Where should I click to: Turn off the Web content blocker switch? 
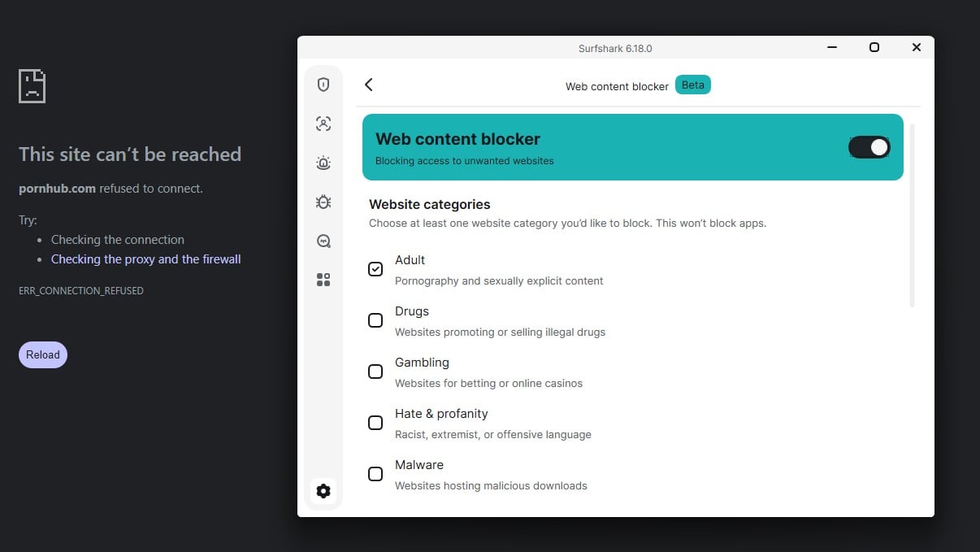coord(869,147)
